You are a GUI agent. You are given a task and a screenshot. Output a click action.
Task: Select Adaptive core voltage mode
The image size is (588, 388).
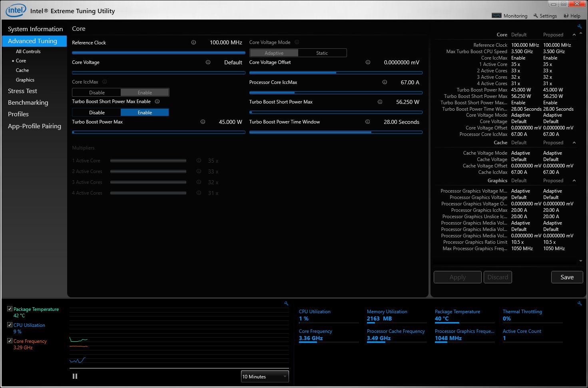click(274, 53)
